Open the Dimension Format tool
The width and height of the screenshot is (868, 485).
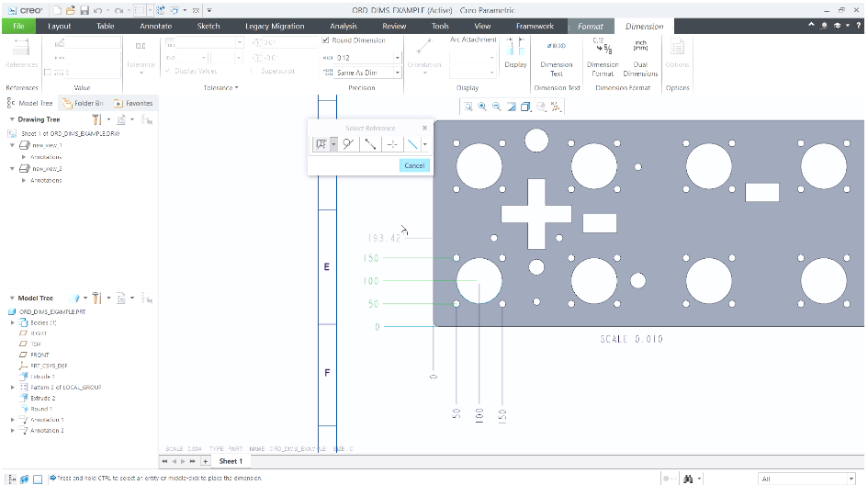pyautogui.click(x=603, y=56)
